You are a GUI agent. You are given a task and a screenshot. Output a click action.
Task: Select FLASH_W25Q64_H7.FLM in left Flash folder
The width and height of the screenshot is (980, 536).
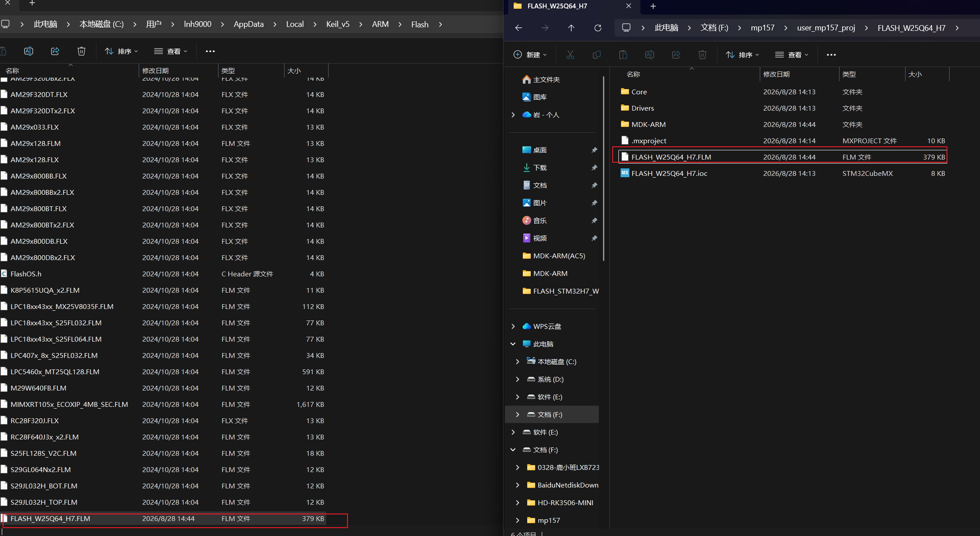pos(163,518)
